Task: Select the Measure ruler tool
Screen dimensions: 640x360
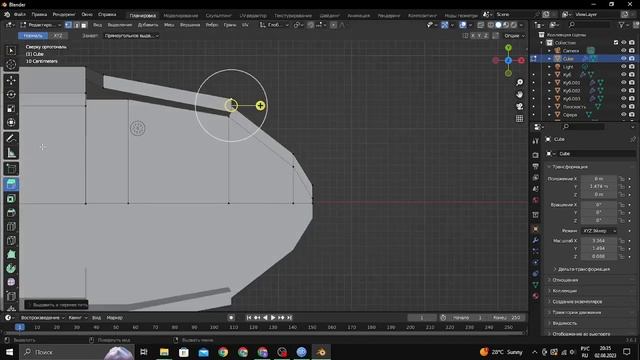Action: click(x=11, y=153)
